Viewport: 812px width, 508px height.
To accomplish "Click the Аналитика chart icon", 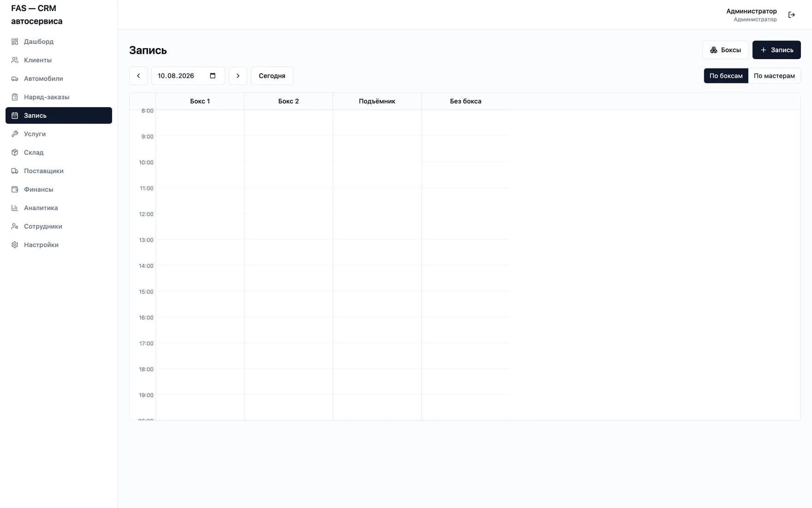I will point(15,208).
